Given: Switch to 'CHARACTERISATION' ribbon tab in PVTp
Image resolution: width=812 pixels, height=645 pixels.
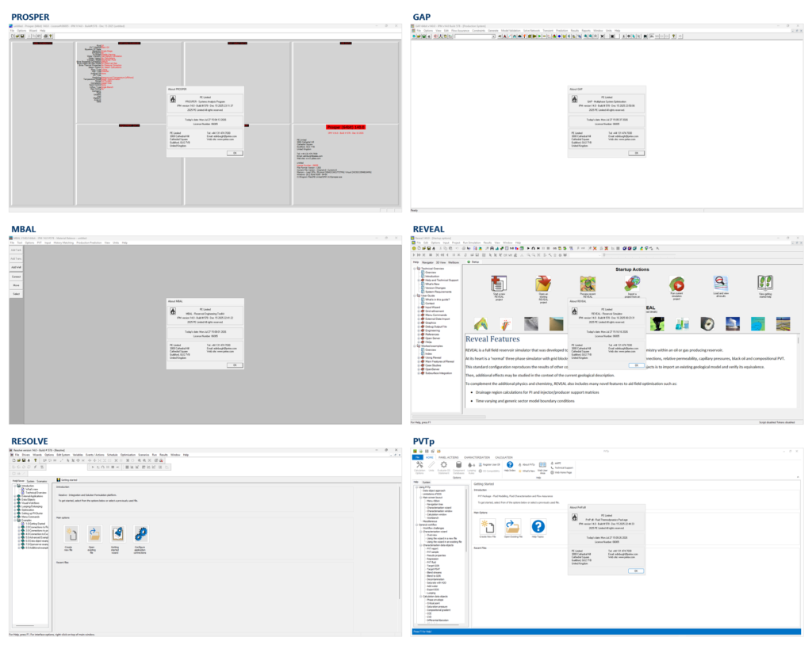Looking at the screenshot, I should [477, 458].
